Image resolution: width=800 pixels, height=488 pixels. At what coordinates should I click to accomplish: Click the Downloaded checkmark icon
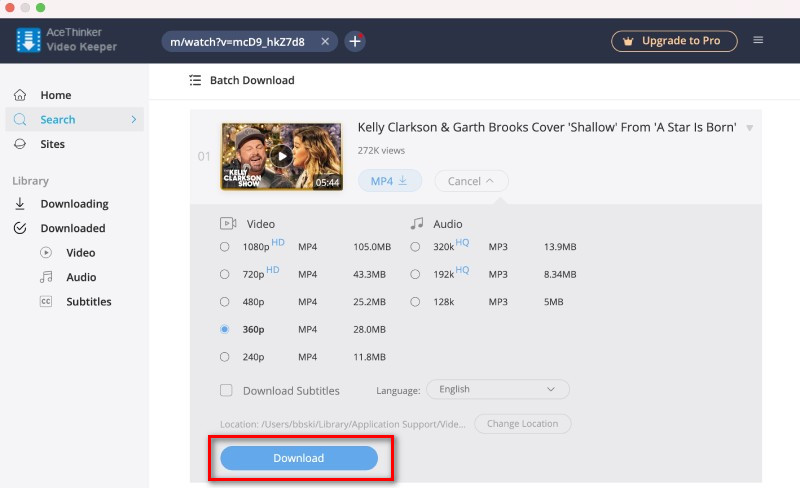coord(20,228)
